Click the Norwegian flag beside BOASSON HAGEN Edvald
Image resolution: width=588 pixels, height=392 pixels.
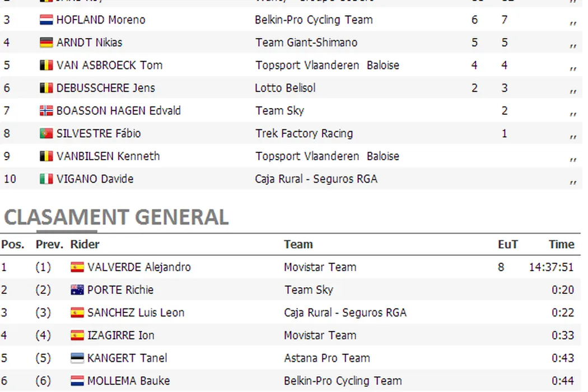click(x=46, y=111)
